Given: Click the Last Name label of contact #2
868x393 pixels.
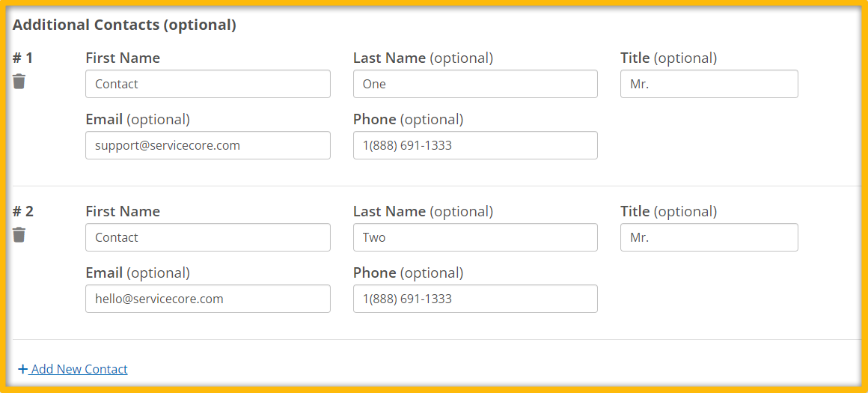Looking at the screenshot, I should 390,211.
